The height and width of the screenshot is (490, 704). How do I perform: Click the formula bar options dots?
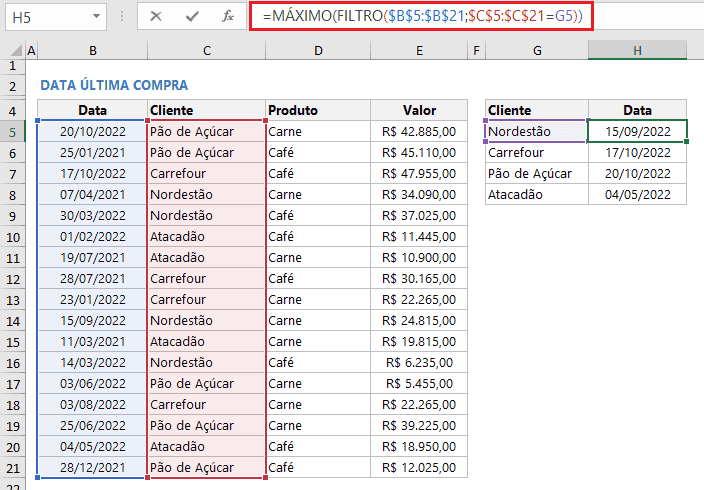coord(122,16)
